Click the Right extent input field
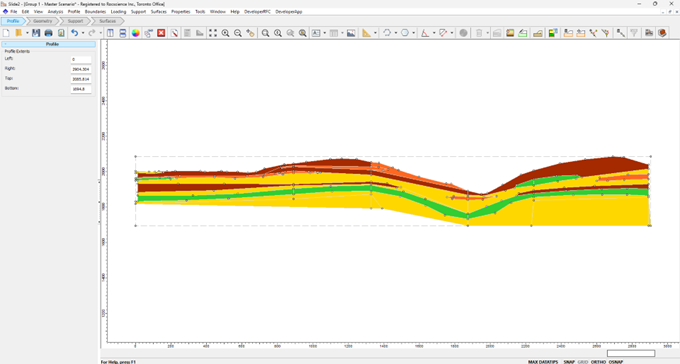The image size is (680, 364). 81,69
